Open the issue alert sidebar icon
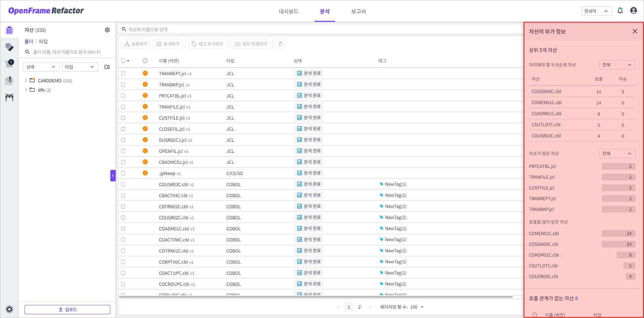 click(x=9, y=63)
